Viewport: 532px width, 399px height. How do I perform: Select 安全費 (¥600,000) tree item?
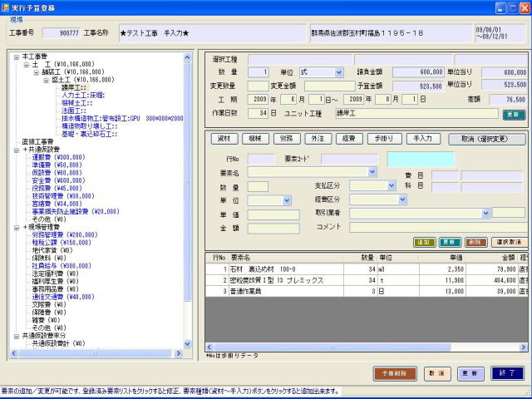point(58,181)
